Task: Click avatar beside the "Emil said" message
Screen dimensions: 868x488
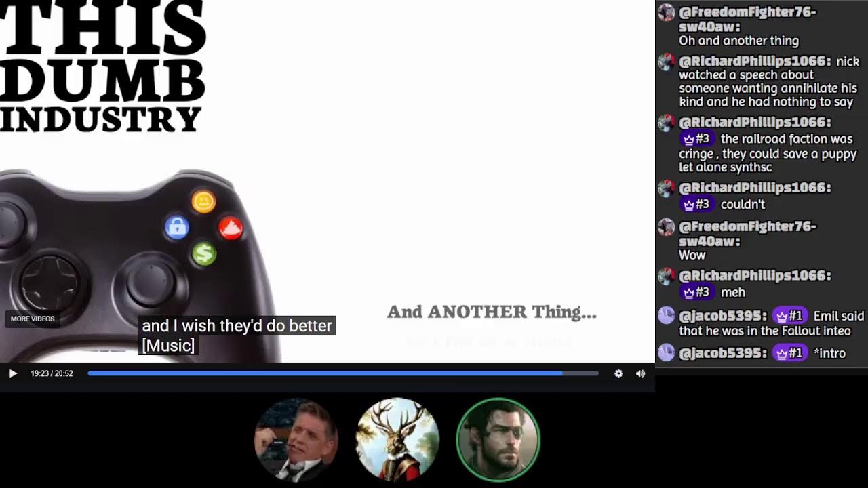Action: (x=667, y=315)
